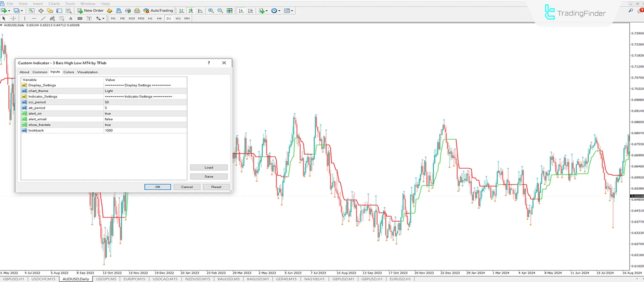Click the Zoom Out magnifier icon
The image size is (644, 282).
[x=220, y=11]
